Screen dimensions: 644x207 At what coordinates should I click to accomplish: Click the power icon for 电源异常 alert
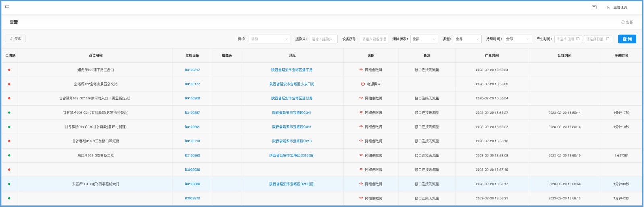[x=363, y=84]
